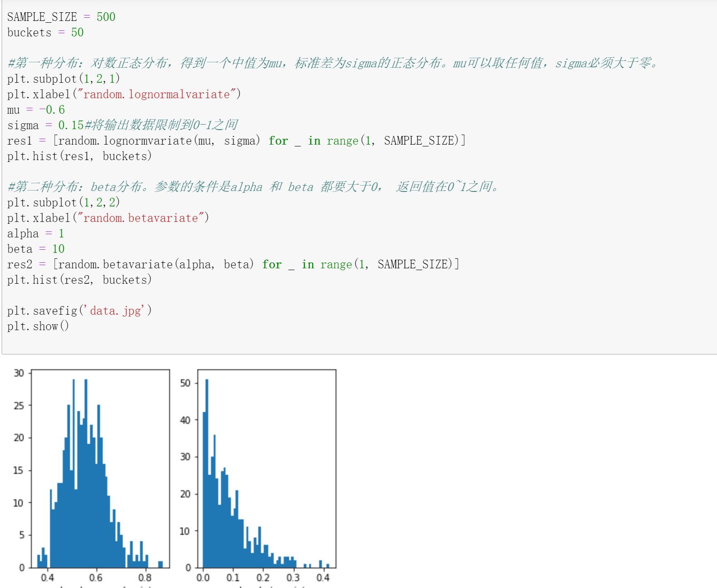The width and height of the screenshot is (717, 588).
Task: Click the "random.betavariate" string
Action: click(x=140, y=218)
